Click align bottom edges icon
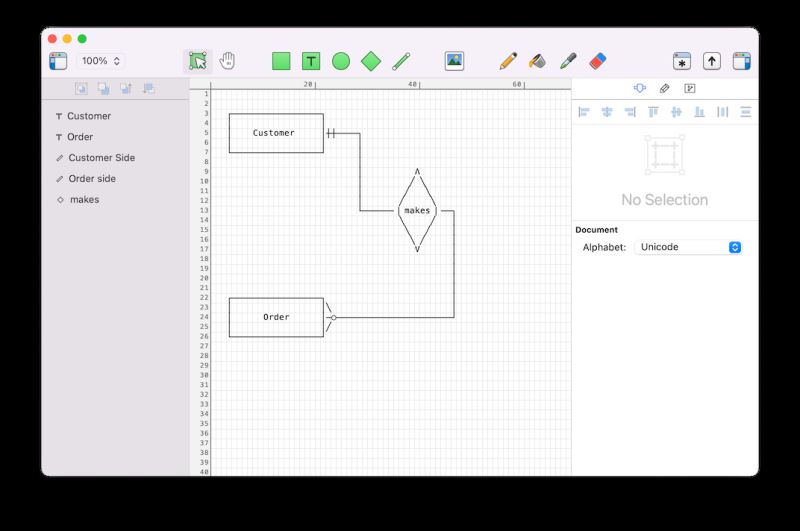Image resolution: width=800 pixels, height=531 pixels. tap(699, 112)
